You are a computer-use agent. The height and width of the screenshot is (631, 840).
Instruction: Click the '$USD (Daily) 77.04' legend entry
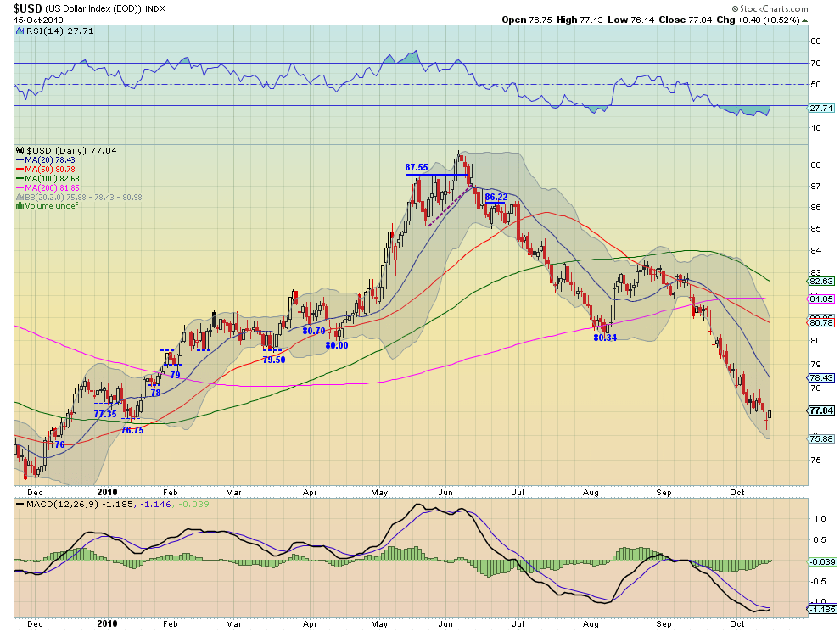tap(71, 150)
